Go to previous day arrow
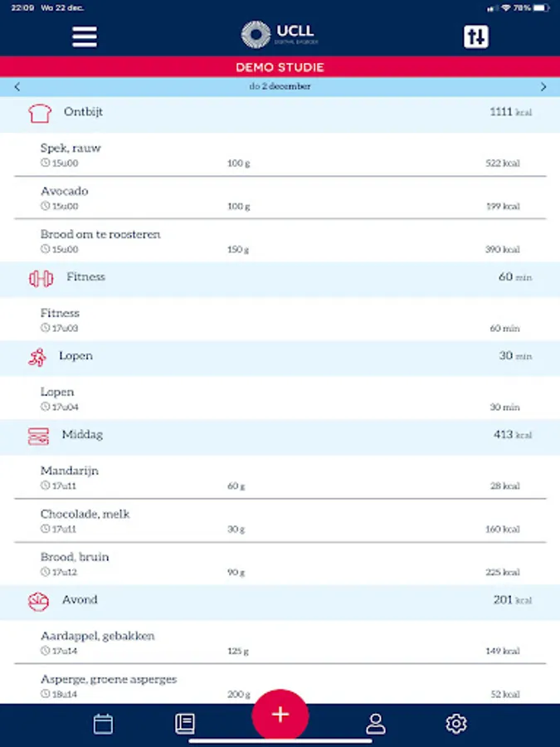The width and height of the screenshot is (560, 747). coord(17,87)
